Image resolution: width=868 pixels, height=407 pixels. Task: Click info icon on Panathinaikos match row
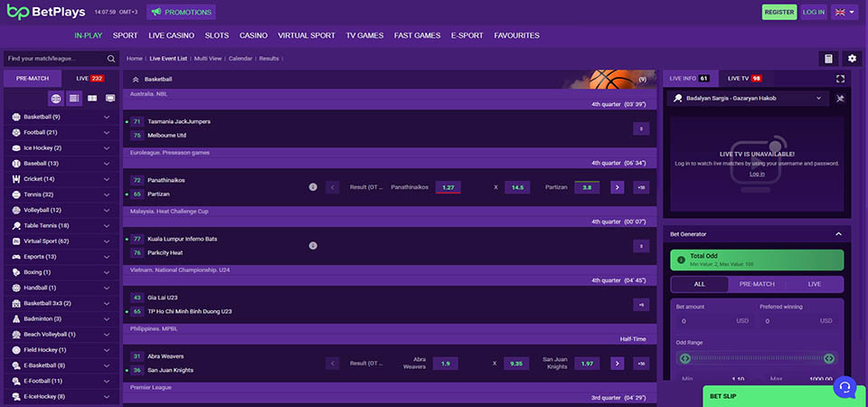coord(313,187)
